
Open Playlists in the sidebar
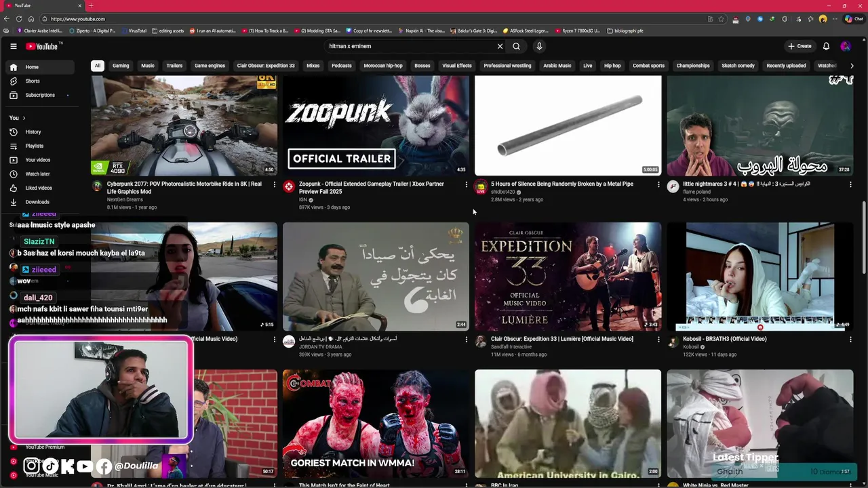41,146
